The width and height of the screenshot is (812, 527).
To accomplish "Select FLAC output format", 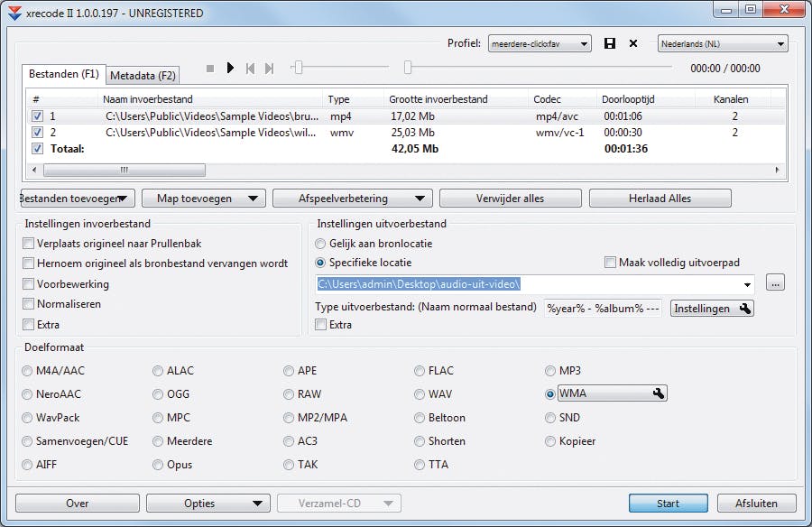I will pos(420,371).
